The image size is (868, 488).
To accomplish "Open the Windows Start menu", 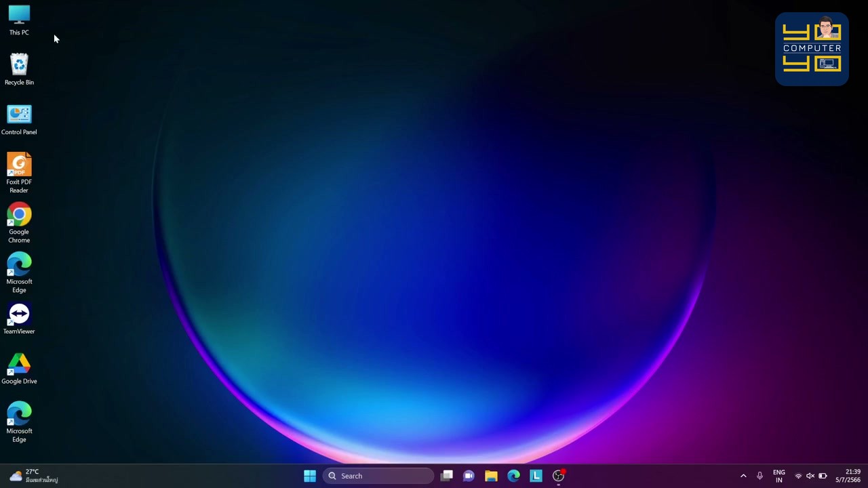I will pos(310,476).
